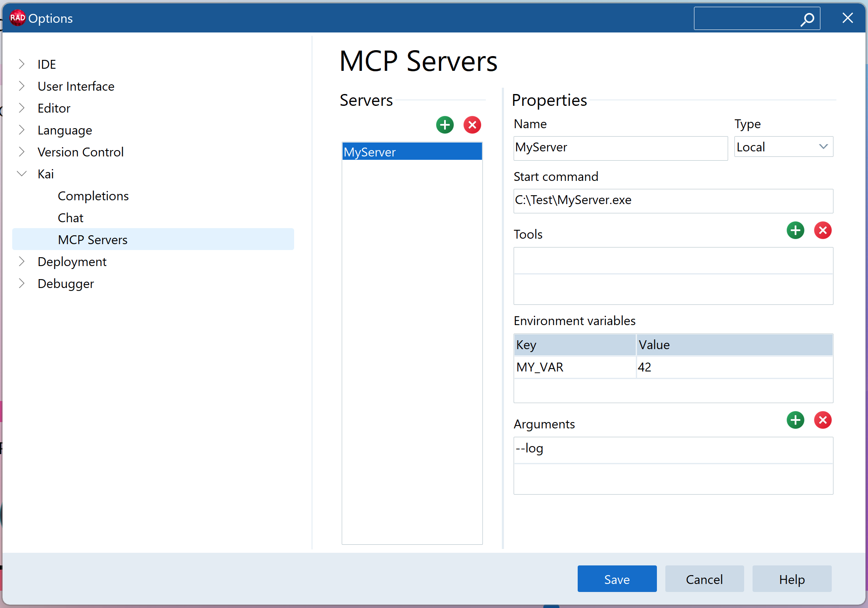The height and width of the screenshot is (608, 868).
Task: Click the first empty Tools row
Action: pos(673,261)
